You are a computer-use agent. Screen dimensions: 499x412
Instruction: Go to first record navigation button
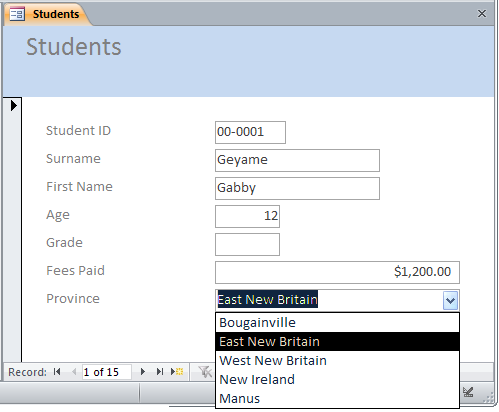pos(57,371)
